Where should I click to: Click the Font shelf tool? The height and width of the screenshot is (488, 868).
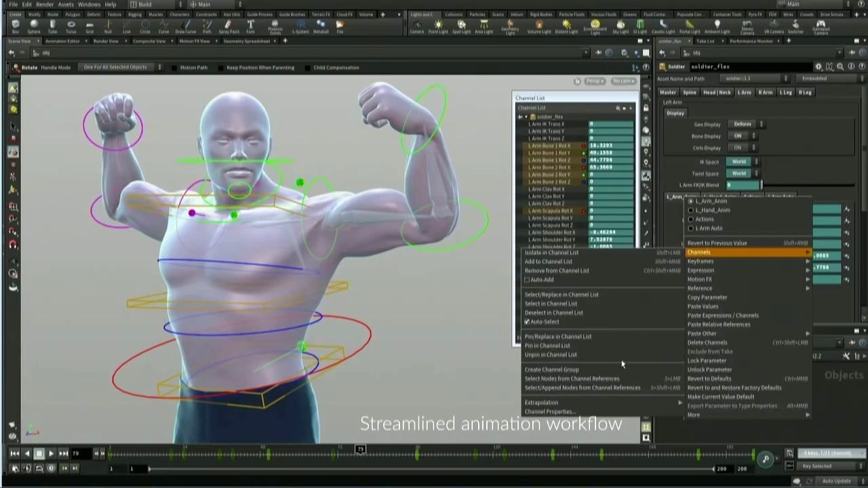click(x=250, y=26)
